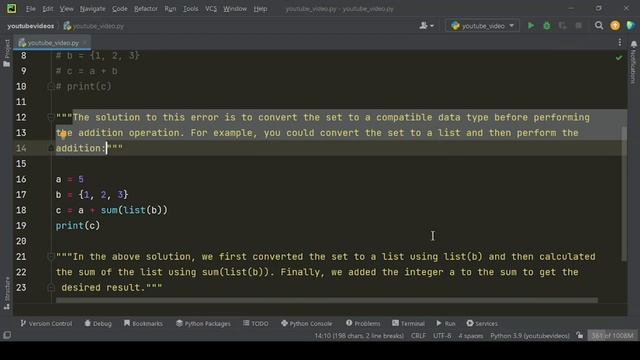Close the youtube_video.py editor tab
This screenshot has height=360, width=640.
(85, 42)
